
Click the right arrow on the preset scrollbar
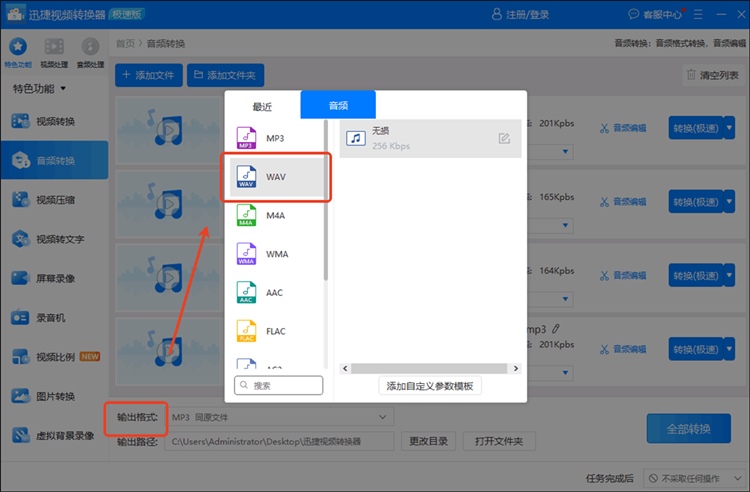(x=516, y=368)
